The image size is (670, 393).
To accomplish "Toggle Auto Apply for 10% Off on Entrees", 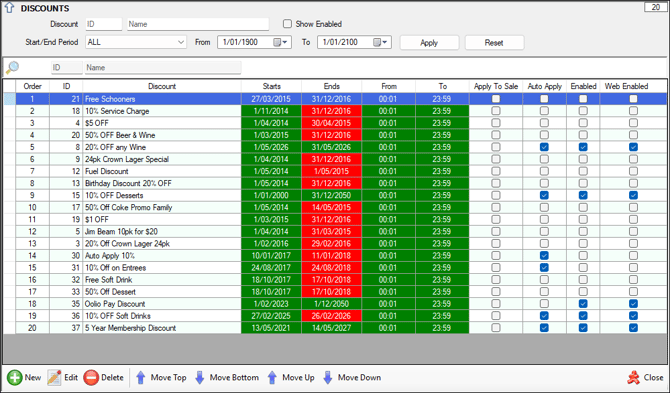I will point(544,267).
